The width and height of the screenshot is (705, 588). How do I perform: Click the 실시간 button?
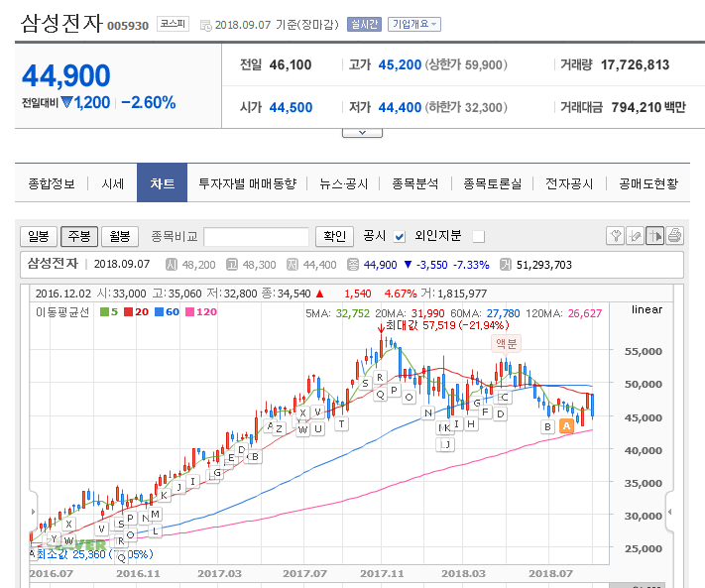coord(364,24)
